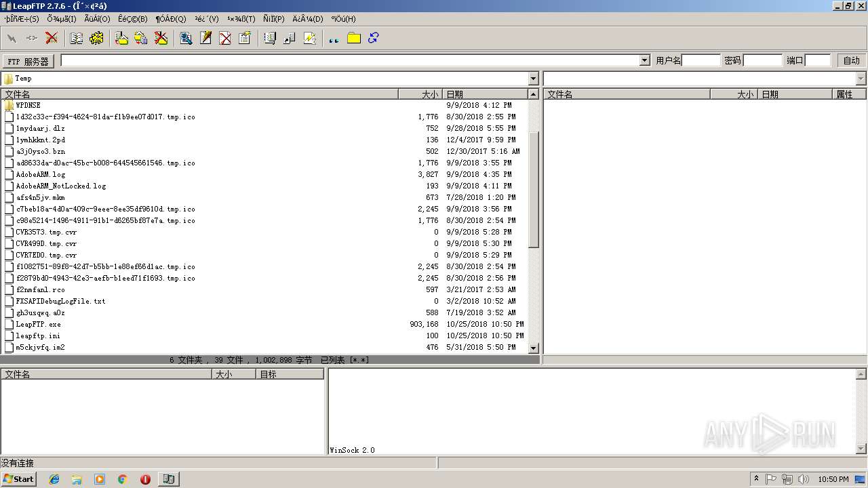Click the FTP 服务器 button
The image size is (868, 488).
click(x=28, y=61)
